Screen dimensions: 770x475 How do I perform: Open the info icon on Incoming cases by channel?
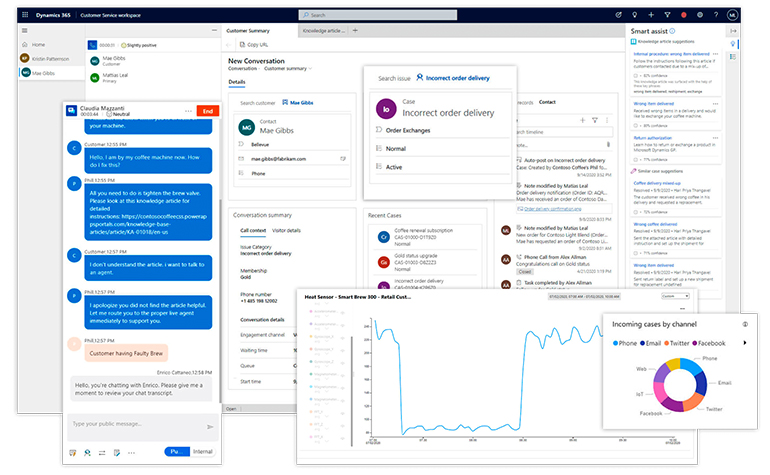coord(745,324)
